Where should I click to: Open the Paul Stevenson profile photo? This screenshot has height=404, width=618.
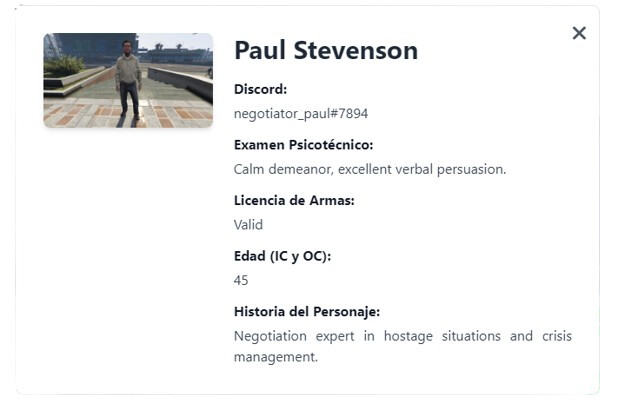click(x=128, y=80)
